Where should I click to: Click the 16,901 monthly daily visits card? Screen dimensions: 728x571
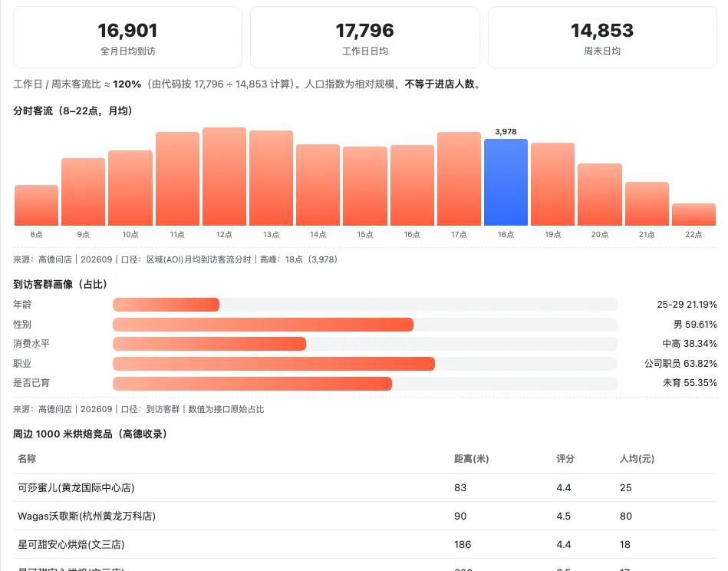pyautogui.click(x=127, y=37)
